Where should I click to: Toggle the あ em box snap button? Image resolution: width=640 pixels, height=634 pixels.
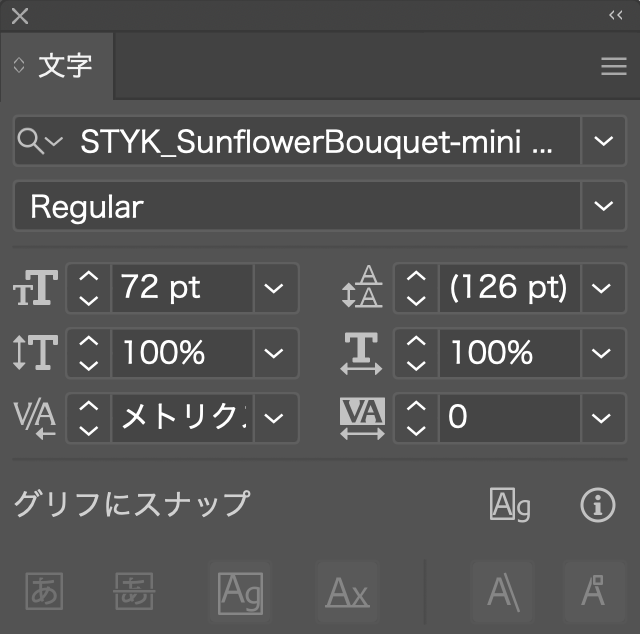tap(44, 591)
